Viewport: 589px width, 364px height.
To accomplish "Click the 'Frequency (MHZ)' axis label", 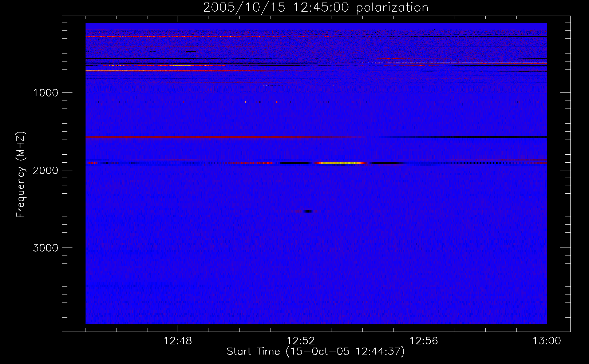I will [21, 175].
